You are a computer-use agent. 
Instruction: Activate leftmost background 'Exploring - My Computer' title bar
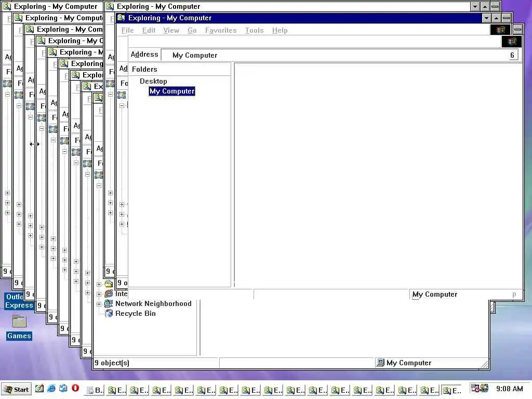52,6
